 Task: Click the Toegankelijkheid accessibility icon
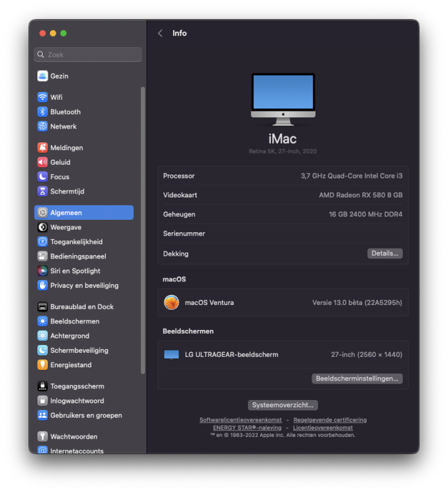point(43,241)
